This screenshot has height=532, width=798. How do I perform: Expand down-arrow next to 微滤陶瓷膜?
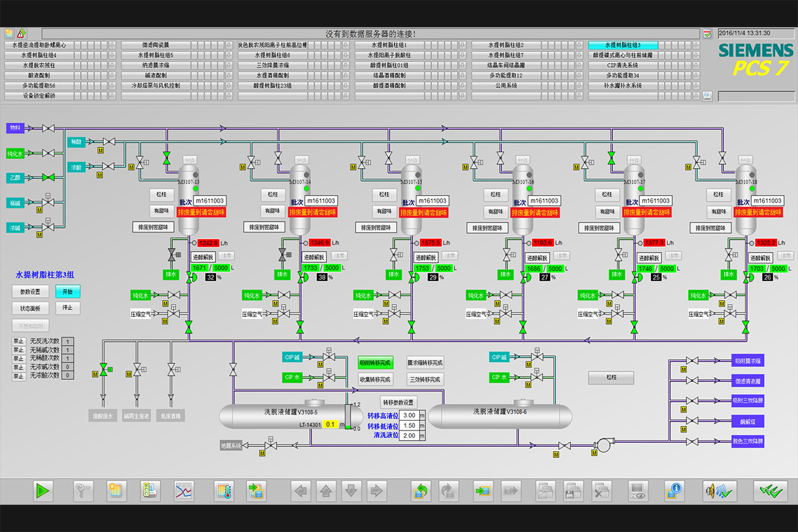pyautogui.click(x=229, y=45)
